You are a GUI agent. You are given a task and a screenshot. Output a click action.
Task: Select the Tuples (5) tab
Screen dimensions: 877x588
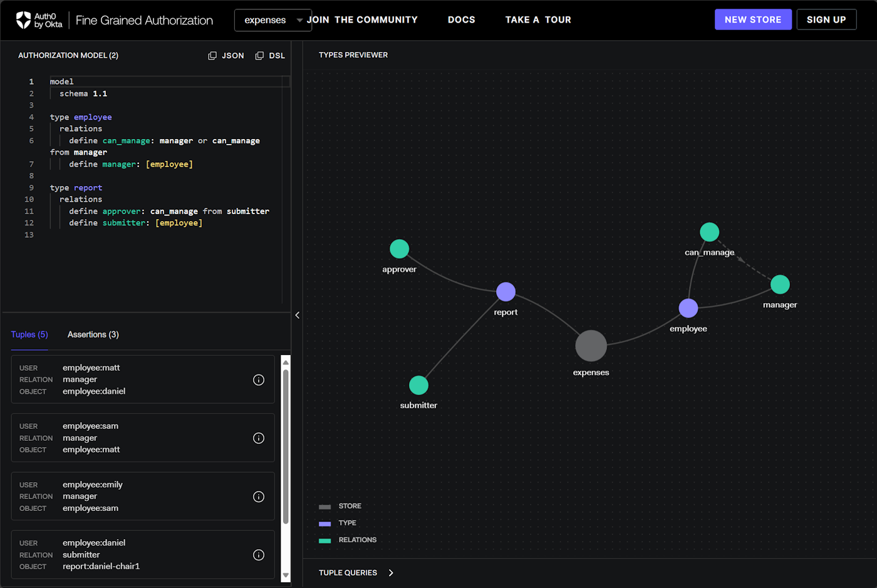[x=29, y=334]
